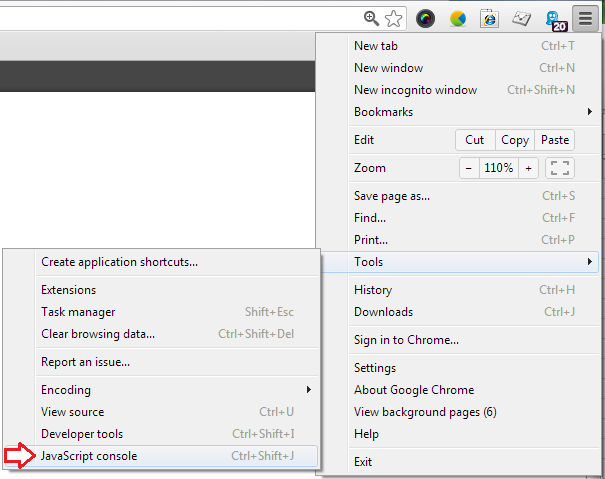Click the zoom magnifier icon in address bar

(372, 18)
